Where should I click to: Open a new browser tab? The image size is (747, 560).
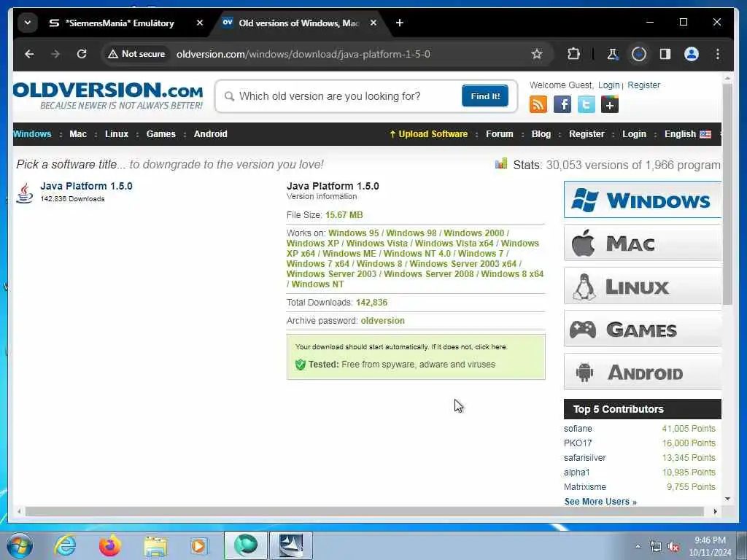click(399, 23)
